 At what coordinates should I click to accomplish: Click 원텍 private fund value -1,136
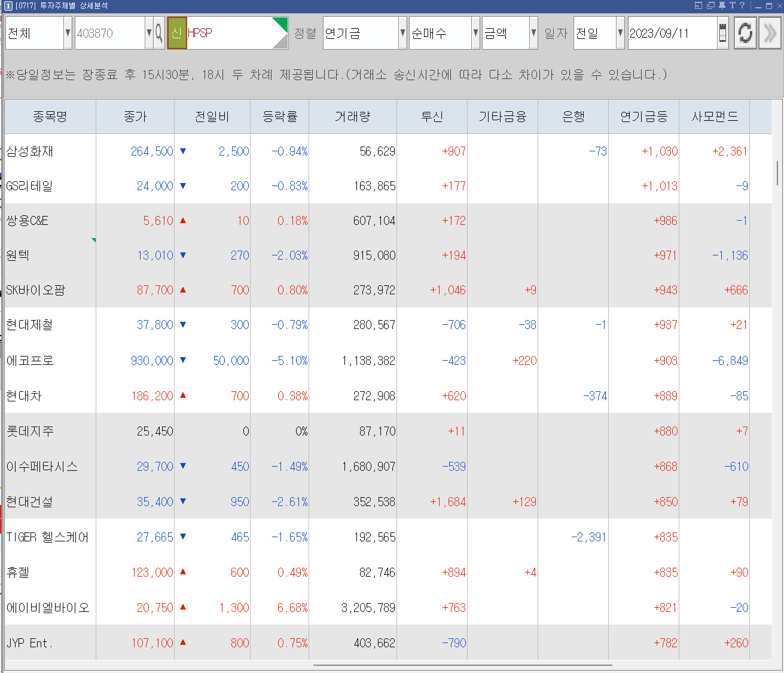(730, 255)
